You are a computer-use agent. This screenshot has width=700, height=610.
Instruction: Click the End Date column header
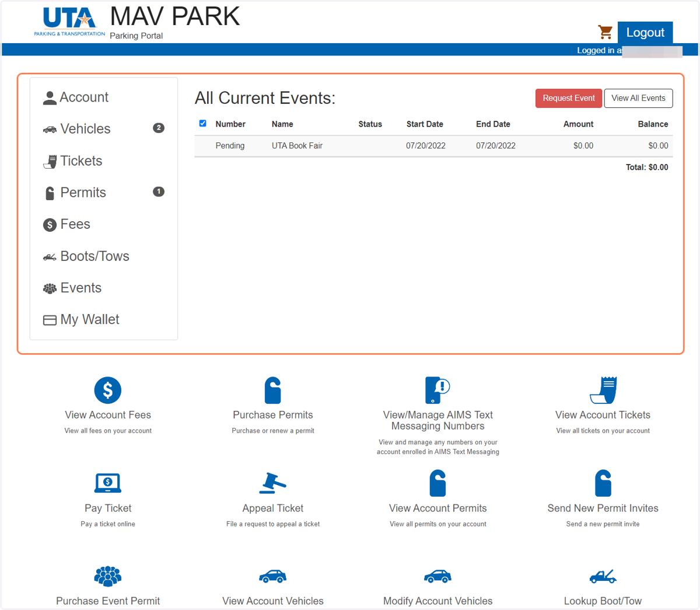pos(493,124)
